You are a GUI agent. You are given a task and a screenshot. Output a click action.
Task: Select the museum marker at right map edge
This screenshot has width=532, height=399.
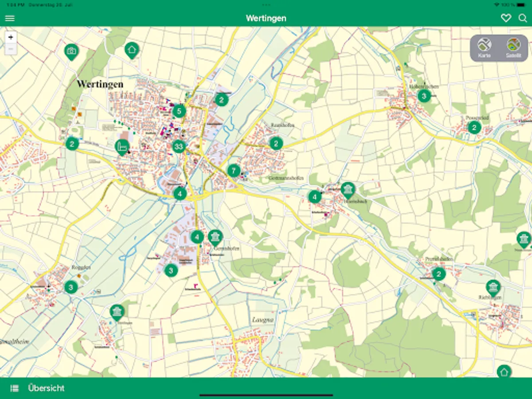[524, 239]
